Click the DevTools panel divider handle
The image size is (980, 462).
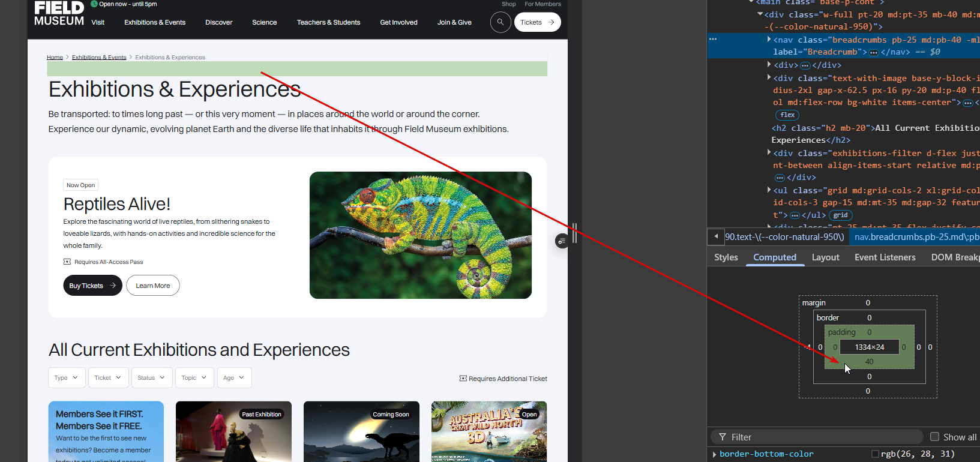tap(574, 233)
